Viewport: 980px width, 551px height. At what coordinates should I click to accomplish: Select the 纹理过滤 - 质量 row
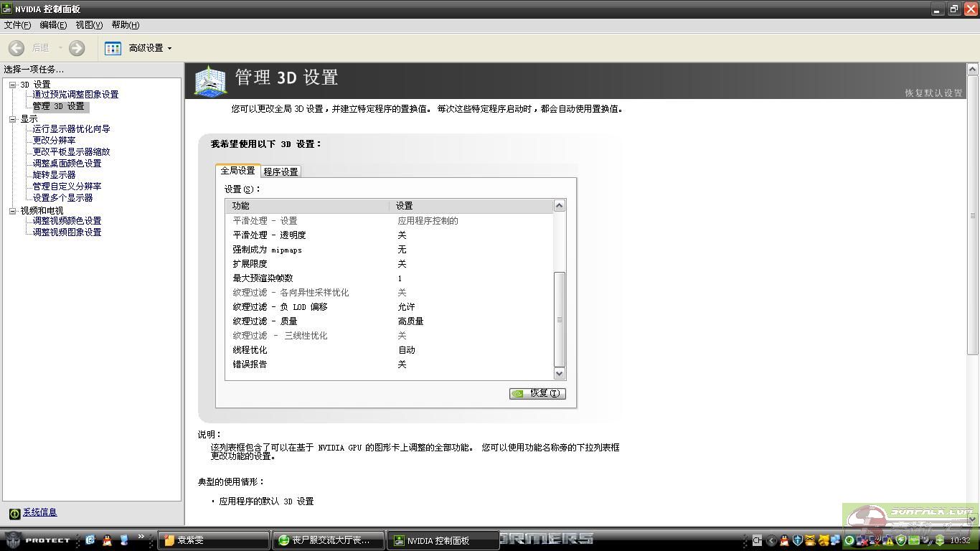pos(390,321)
